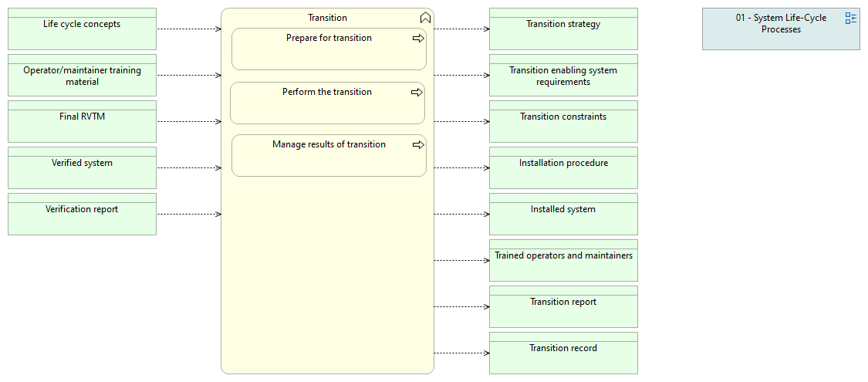
Task: Click the dashed arrow from Operator/maintainer training material
Action: [189, 76]
